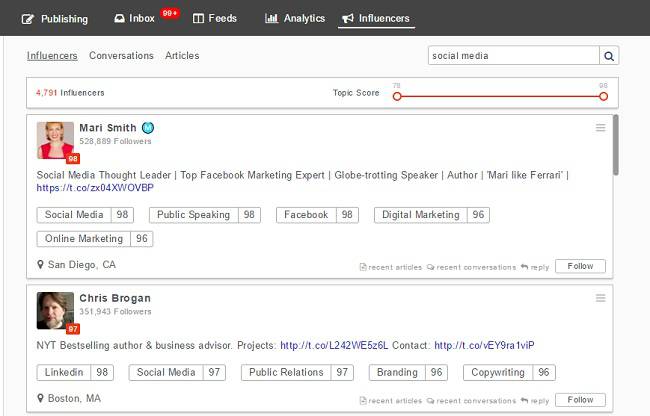Click the Copywriting 96 tag
Image resolution: width=650 pixels, height=416 pixels.
click(x=509, y=372)
